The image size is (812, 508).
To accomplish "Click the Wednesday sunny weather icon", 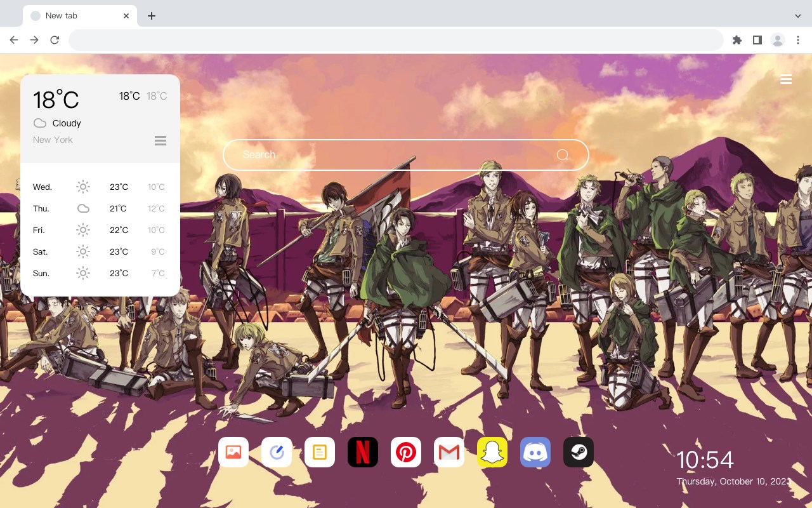I will [83, 187].
